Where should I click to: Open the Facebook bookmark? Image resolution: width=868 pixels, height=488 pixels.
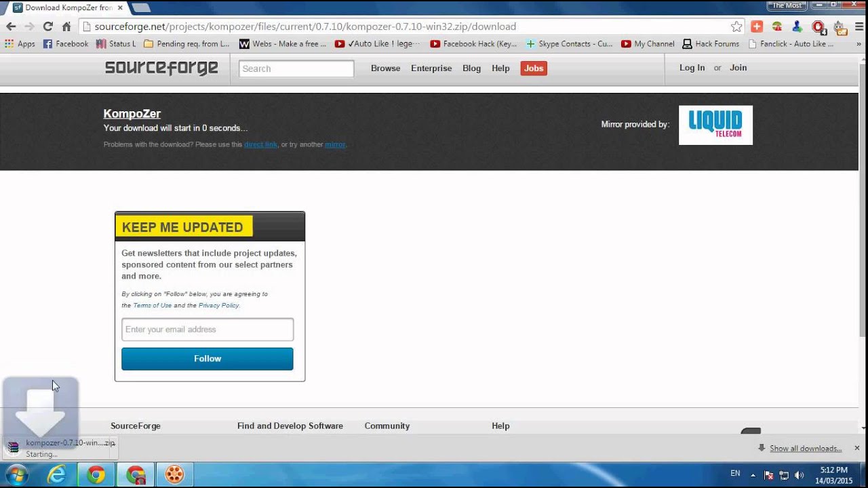(x=66, y=44)
